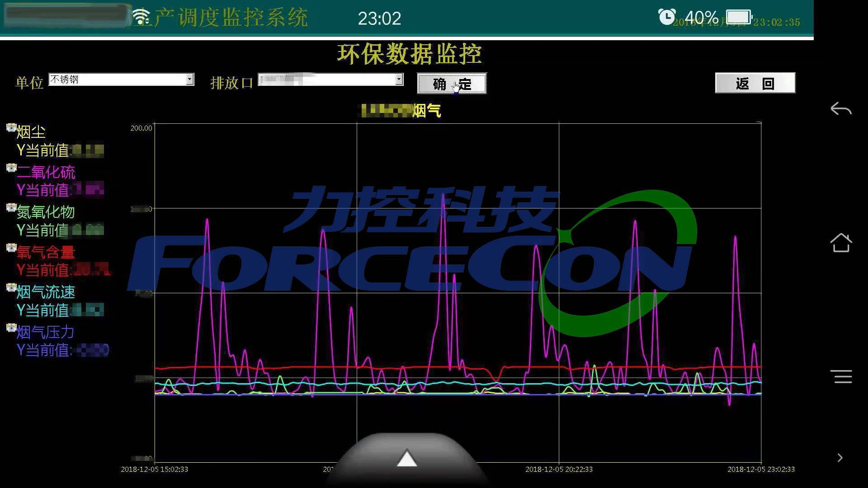Click the 返回 return button
The width and height of the screenshot is (868, 488).
tap(755, 83)
